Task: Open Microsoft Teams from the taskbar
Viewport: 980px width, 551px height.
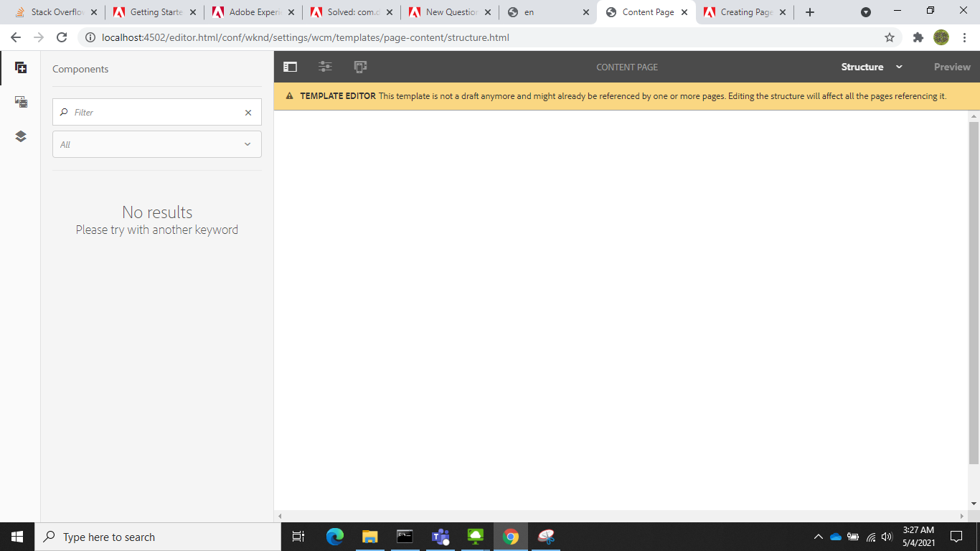Action: pyautogui.click(x=440, y=537)
